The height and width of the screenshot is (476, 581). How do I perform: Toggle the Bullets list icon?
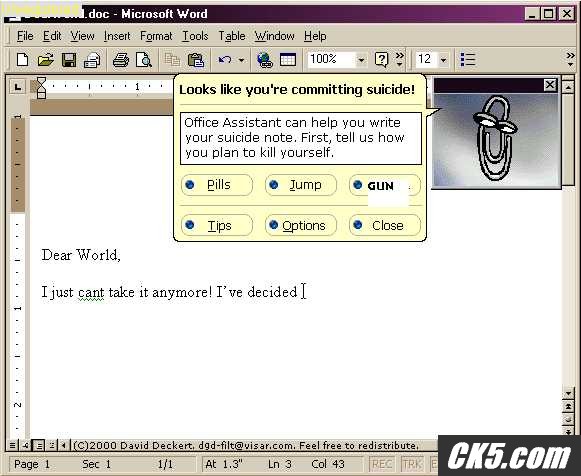pyautogui.click(x=468, y=59)
